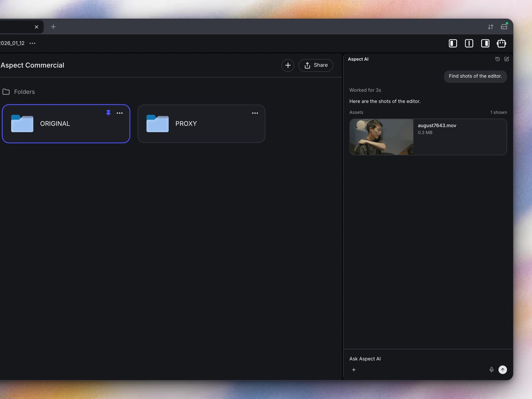Click the Share button
The image size is (532, 399).
[316, 65]
